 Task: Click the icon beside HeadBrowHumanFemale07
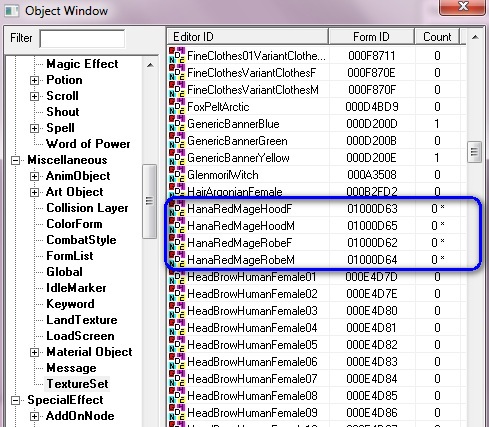[177, 379]
